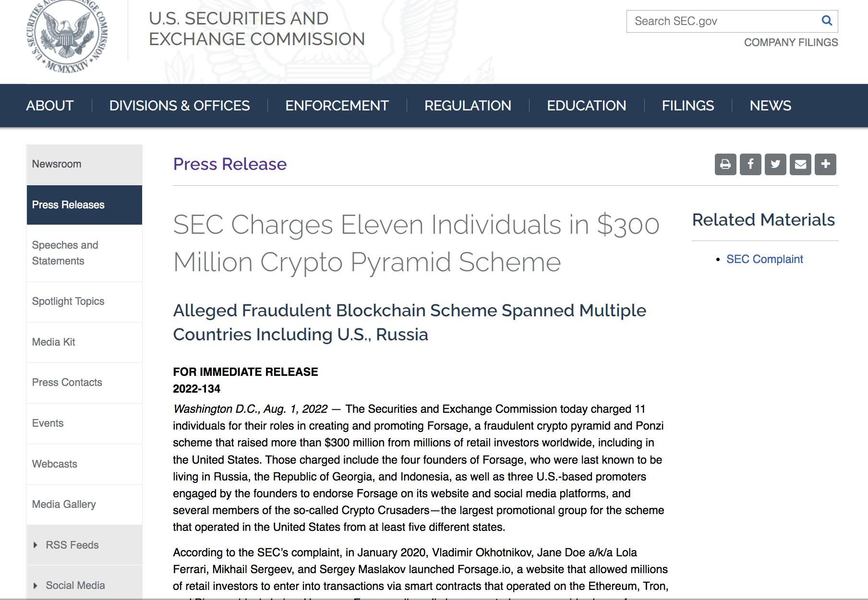868x600 pixels.
Task: Open the Enforcement menu
Action: 337,106
